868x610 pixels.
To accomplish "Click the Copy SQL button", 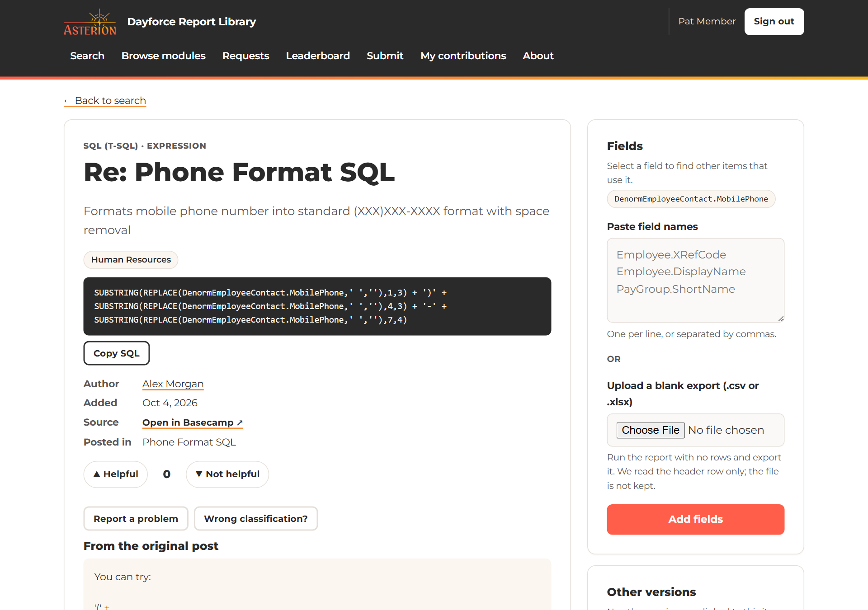I will click(x=117, y=353).
